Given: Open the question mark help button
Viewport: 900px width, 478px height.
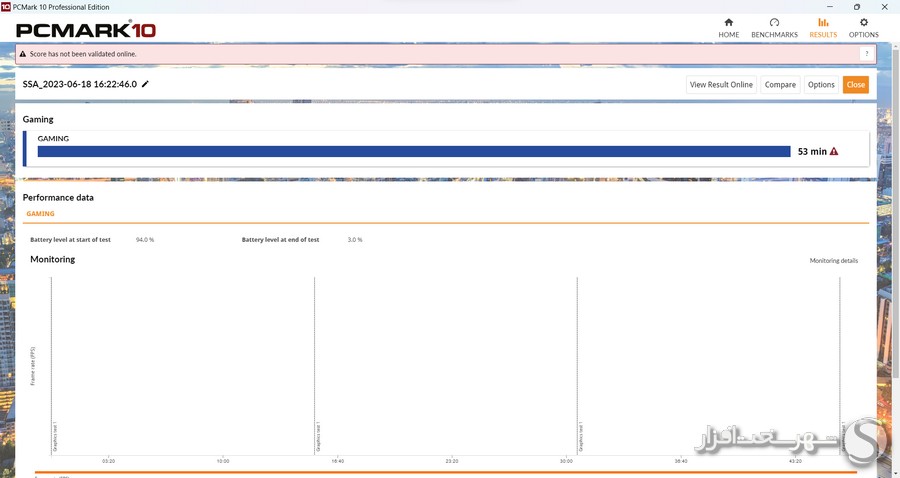Looking at the screenshot, I should pos(867,54).
